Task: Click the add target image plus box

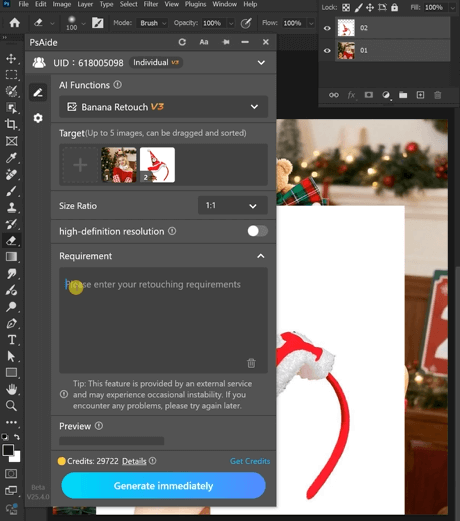Action: pos(80,165)
